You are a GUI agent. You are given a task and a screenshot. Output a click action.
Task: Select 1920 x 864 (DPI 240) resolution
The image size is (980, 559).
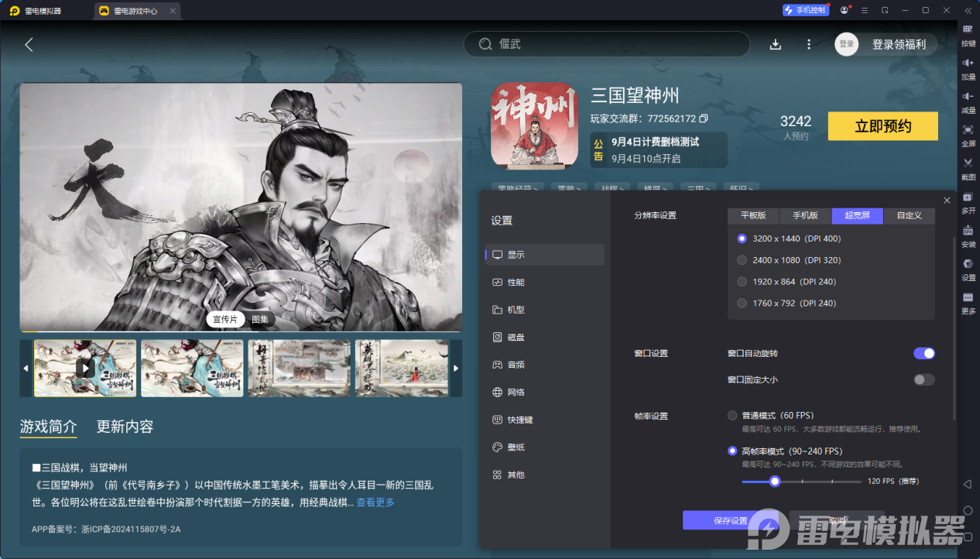click(x=742, y=282)
